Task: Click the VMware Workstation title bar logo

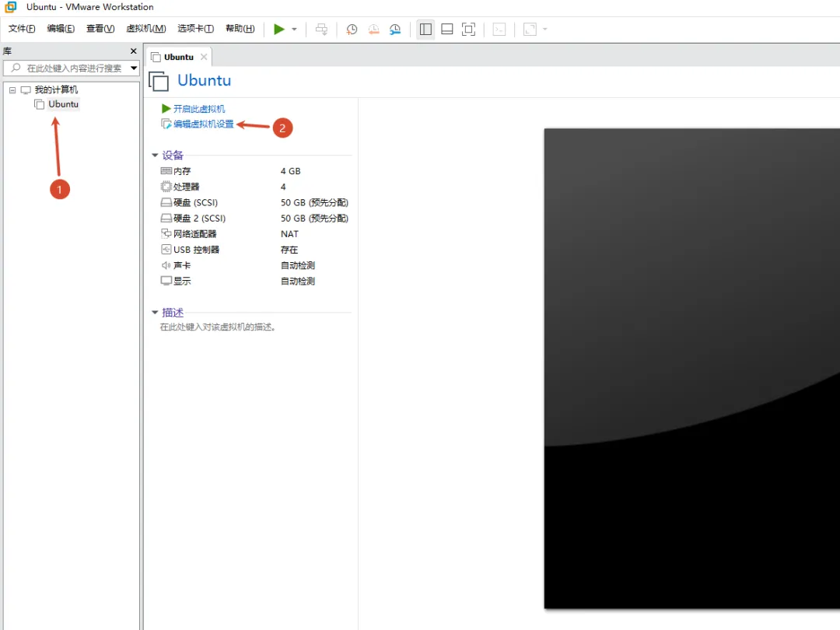Action: 11,7
